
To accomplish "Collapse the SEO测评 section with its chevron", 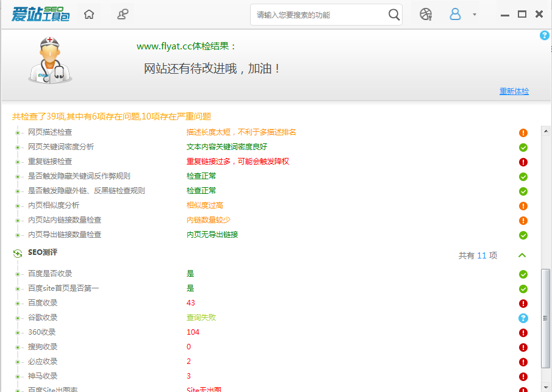I will pyautogui.click(x=522, y=255).
